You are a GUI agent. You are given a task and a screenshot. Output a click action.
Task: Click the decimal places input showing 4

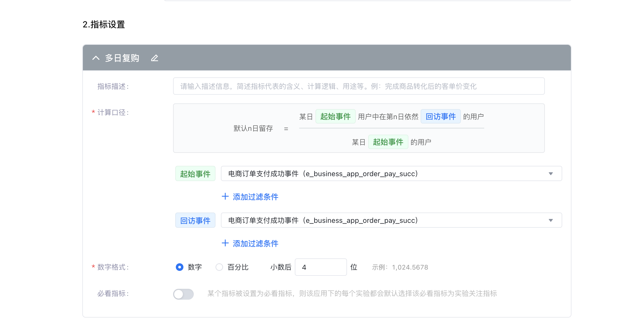pos(321,267)
